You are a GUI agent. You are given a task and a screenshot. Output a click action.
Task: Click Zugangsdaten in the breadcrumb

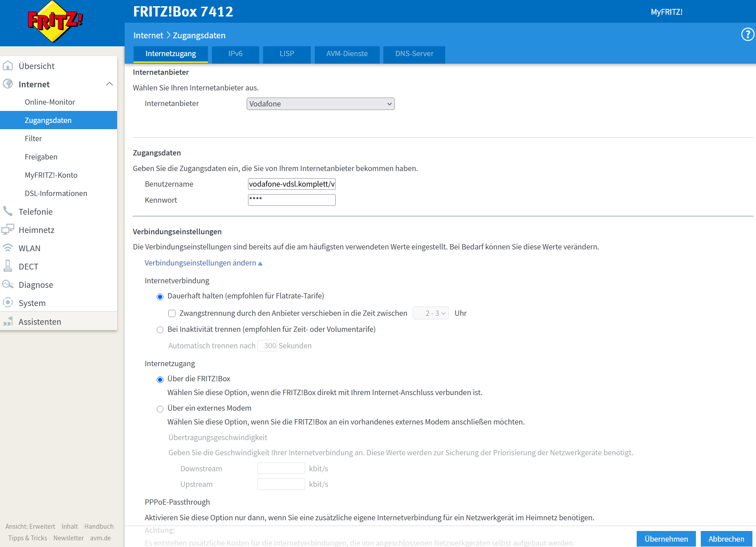199,35
